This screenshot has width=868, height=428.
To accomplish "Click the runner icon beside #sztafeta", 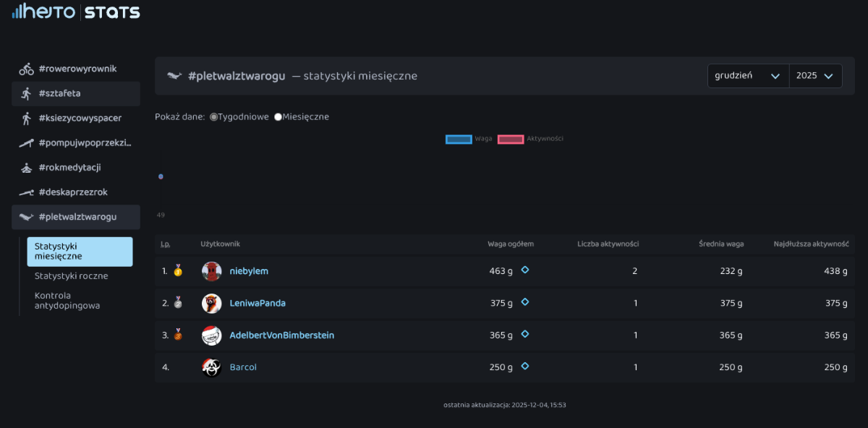I will click(x=27, y=93).
